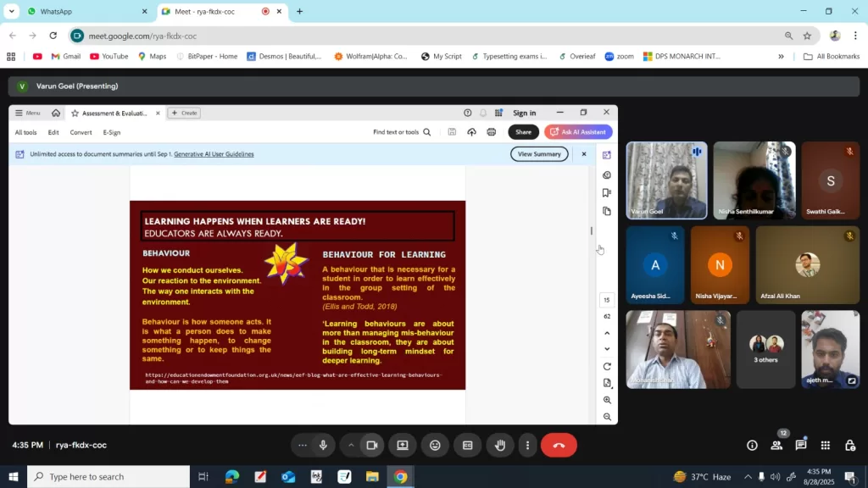Open host controls lock icon

tap(849, 446)
